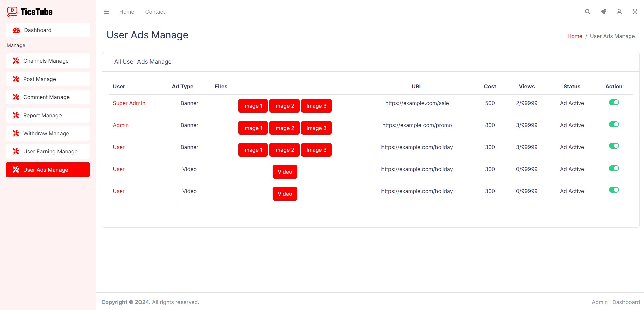
Task: Toggle the sidebar hamburger menu icon
Action: (x=106, y=12)
